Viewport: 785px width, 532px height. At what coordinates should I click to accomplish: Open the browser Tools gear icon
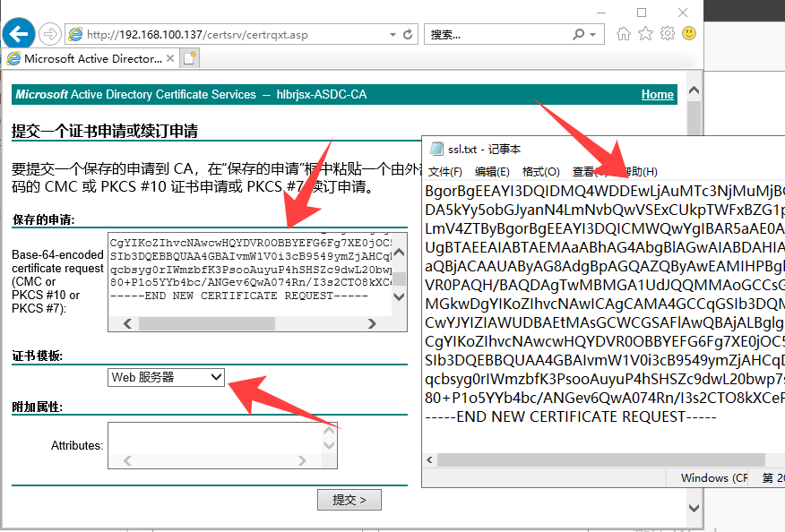point(668,34)
